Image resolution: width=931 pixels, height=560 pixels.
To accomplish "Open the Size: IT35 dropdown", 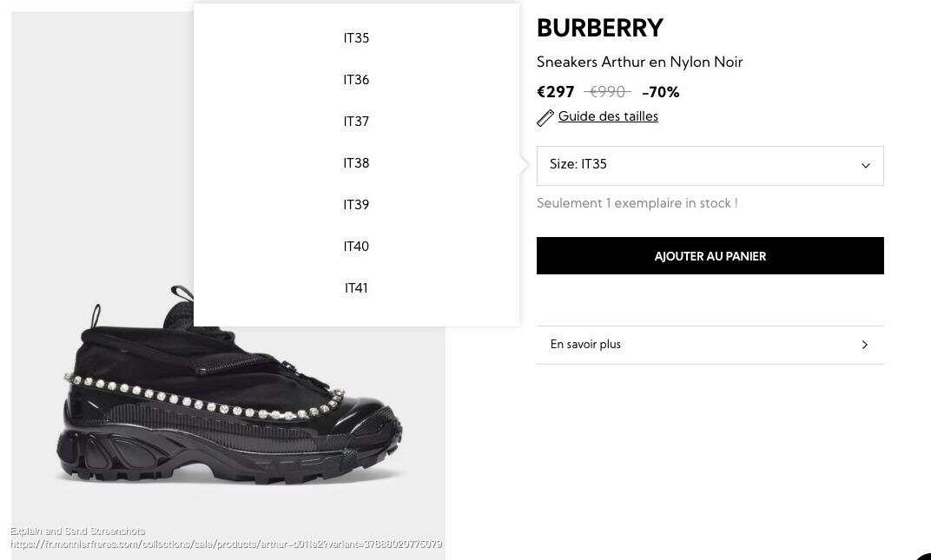I will [x=710, y=166].
